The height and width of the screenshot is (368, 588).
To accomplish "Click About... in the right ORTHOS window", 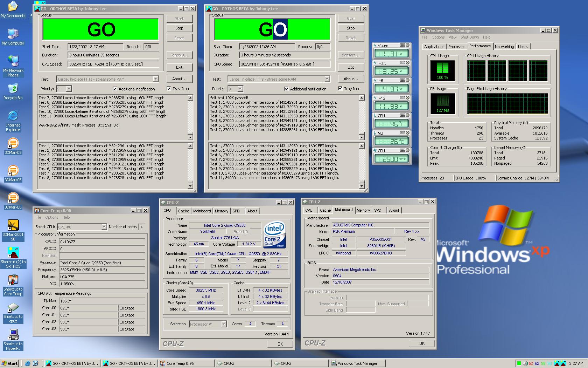I will pyautogui.click(x=351, y=79).
